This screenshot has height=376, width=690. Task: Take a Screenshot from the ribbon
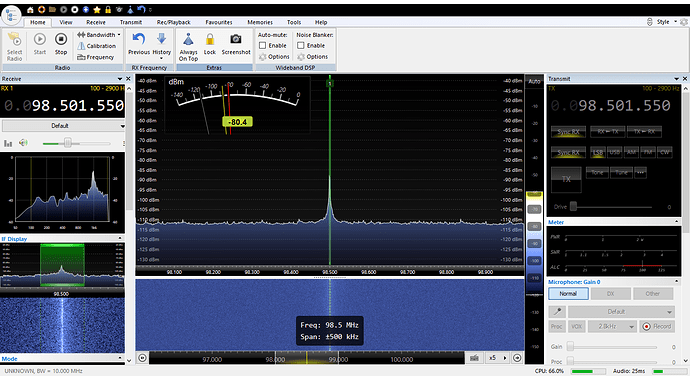pyautogui.click(x=236, y=44)
